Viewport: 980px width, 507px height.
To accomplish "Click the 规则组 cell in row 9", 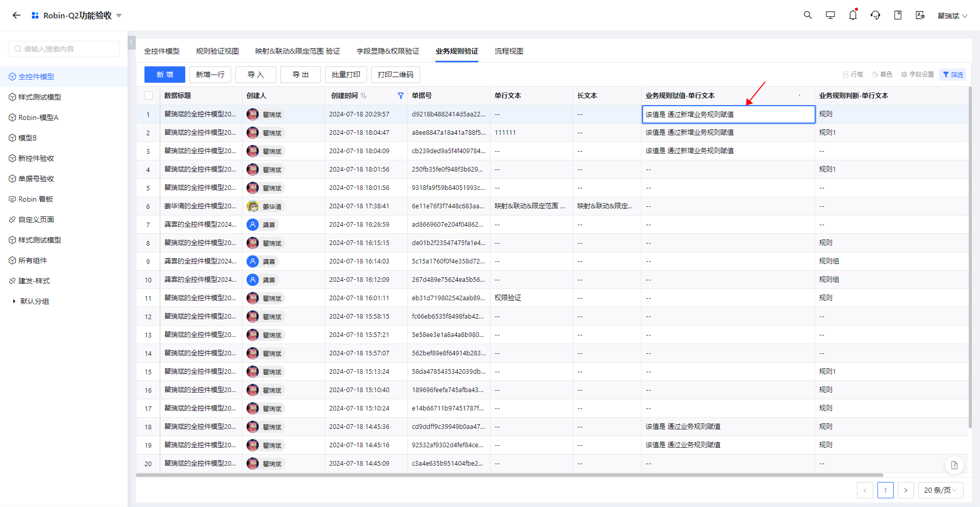I will (x=892, y=261).
